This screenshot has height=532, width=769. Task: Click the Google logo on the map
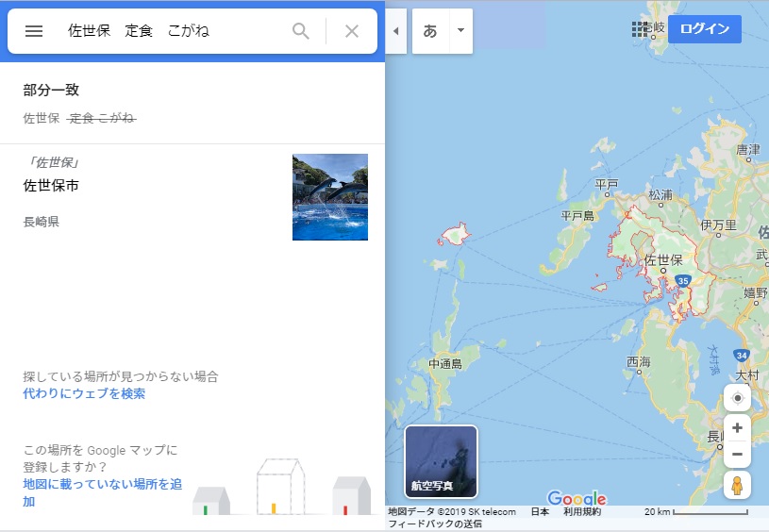577,499
